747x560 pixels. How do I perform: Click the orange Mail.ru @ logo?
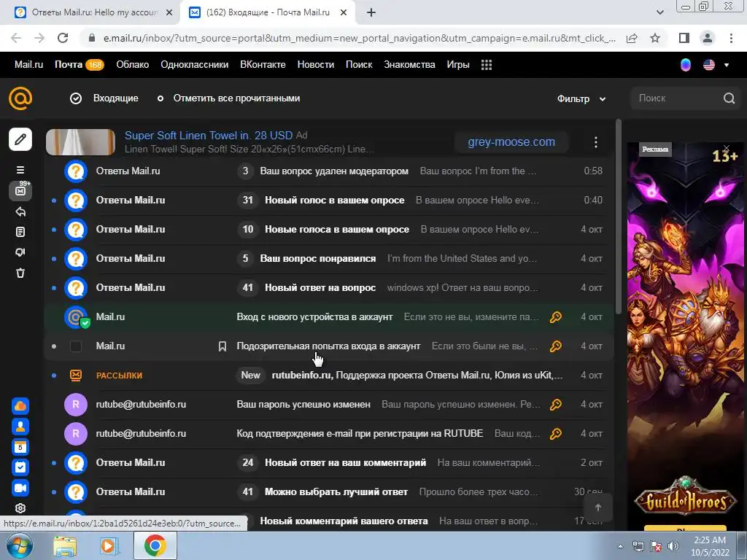click(20, 98)
